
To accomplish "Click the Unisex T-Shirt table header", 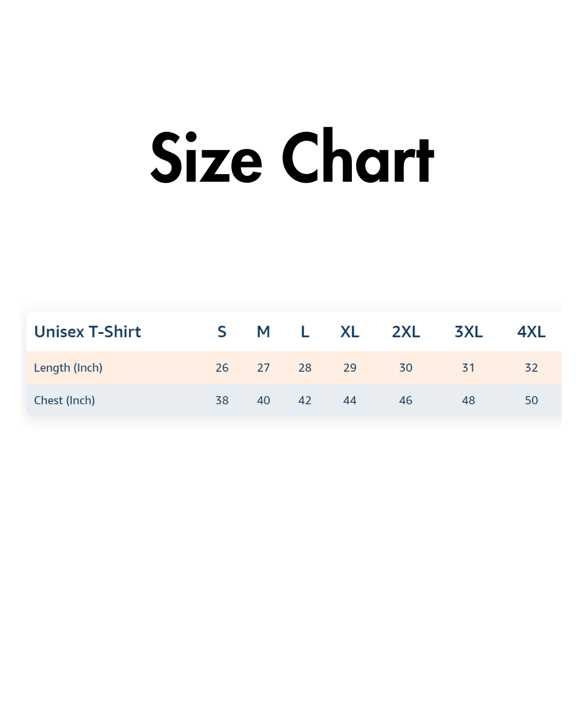I will pos(87,332).
